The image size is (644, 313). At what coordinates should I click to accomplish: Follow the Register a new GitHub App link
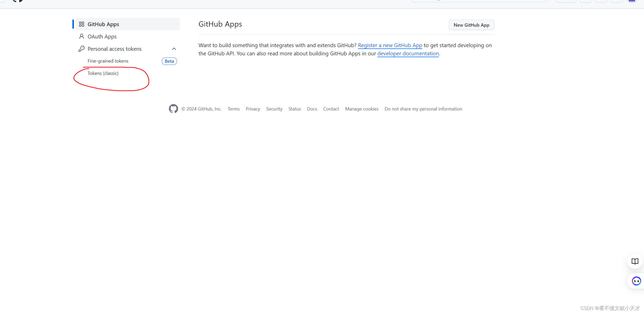[x=390, y=45]
